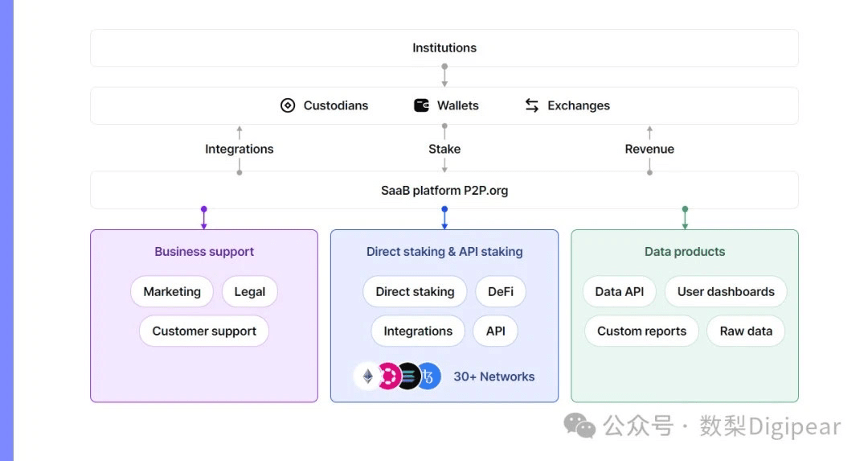Image resolution: width=868 pixels, height=461 pixels.
Task: Click the 30+ Networks label
Action: click(493, 376)
